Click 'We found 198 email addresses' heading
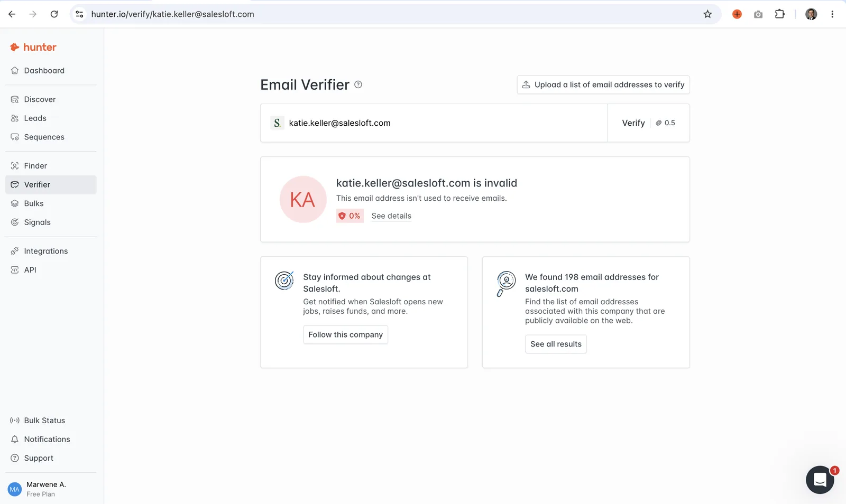Image resolution: width=846 pixels, height=504 pixels. (x=592, y=283)
